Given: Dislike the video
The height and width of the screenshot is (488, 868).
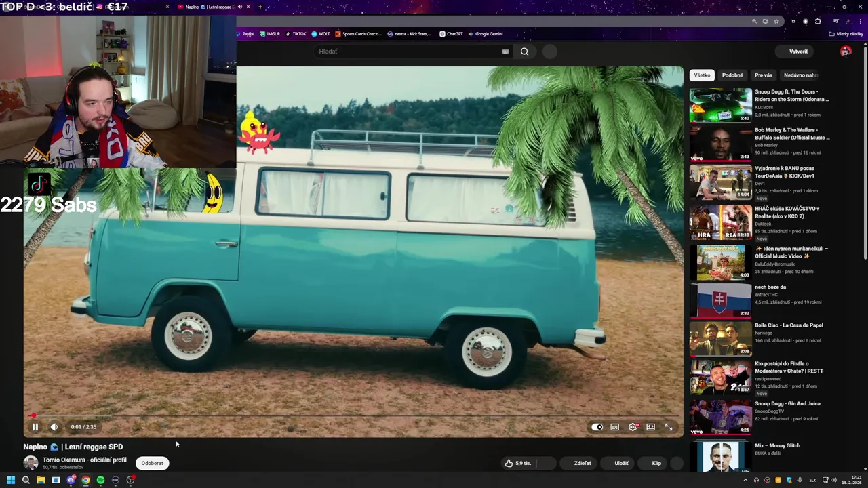Looking at the screenshot, I should pyautogui.click(x=547, y=463).
